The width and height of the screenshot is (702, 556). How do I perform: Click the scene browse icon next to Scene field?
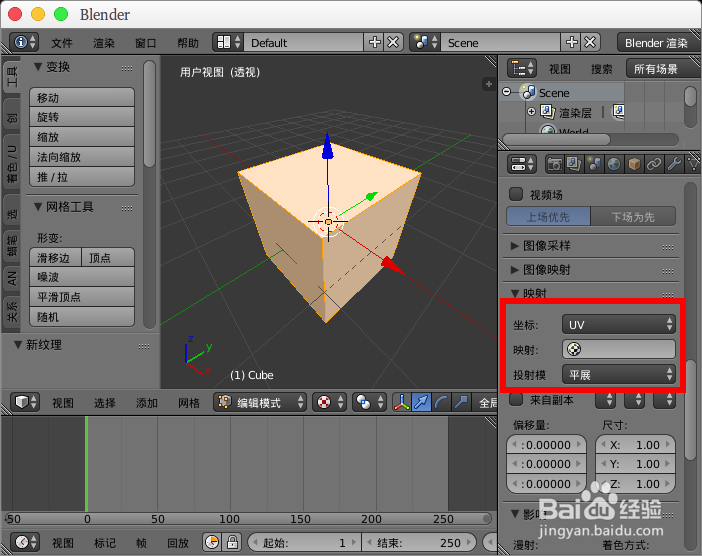point(426,43)
